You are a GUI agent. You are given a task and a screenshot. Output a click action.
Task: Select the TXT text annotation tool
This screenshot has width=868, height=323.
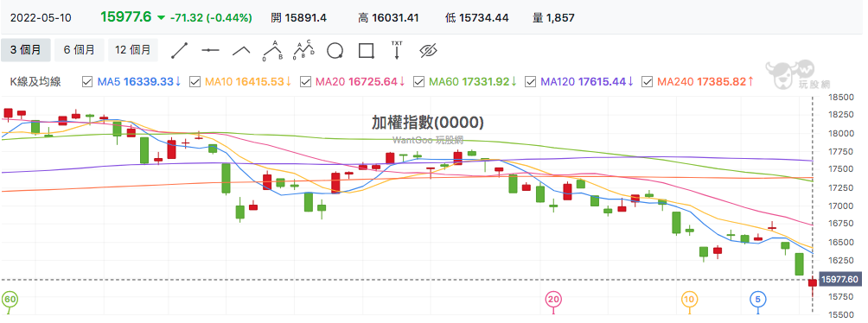(397, 50)
